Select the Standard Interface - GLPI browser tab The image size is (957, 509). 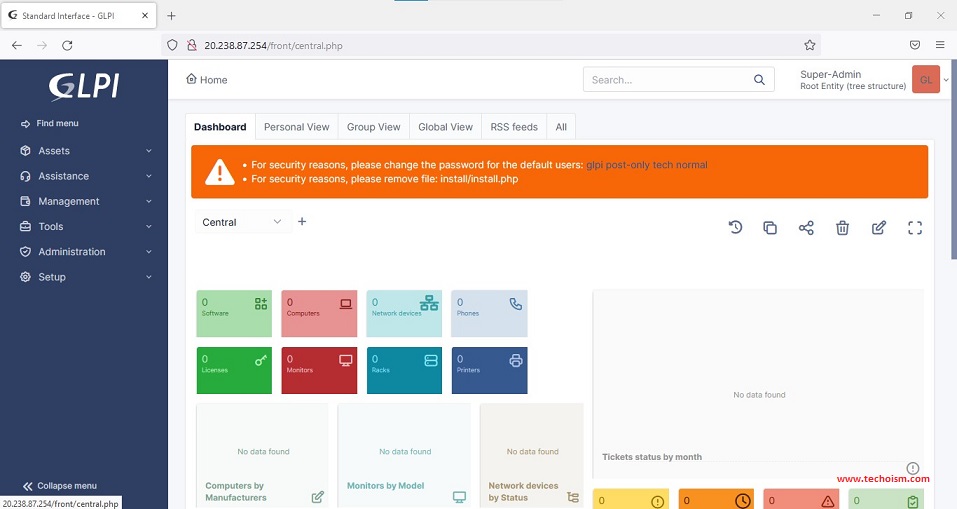pyautogui.click(x=79, y=16)
